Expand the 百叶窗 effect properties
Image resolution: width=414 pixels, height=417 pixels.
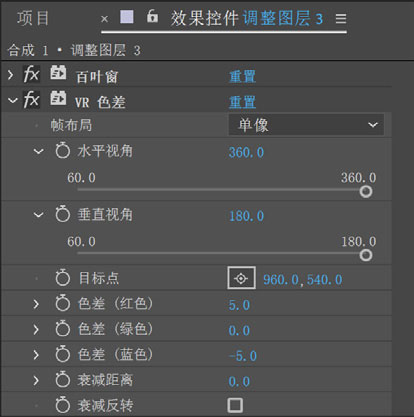(11, 75)
